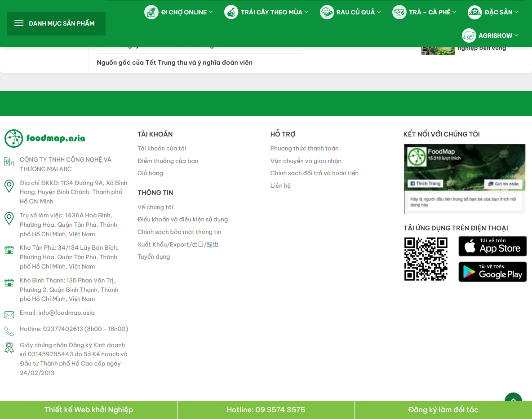The image size is (532, 419).
Task: Click the green Đăng ký làm đối tác bar
Action: click(x=443, y=410)
